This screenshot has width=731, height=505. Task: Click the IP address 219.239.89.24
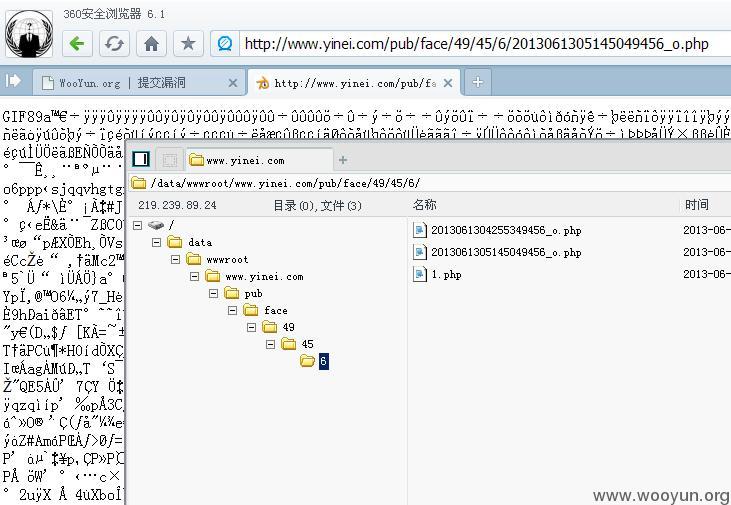[177, 205]
